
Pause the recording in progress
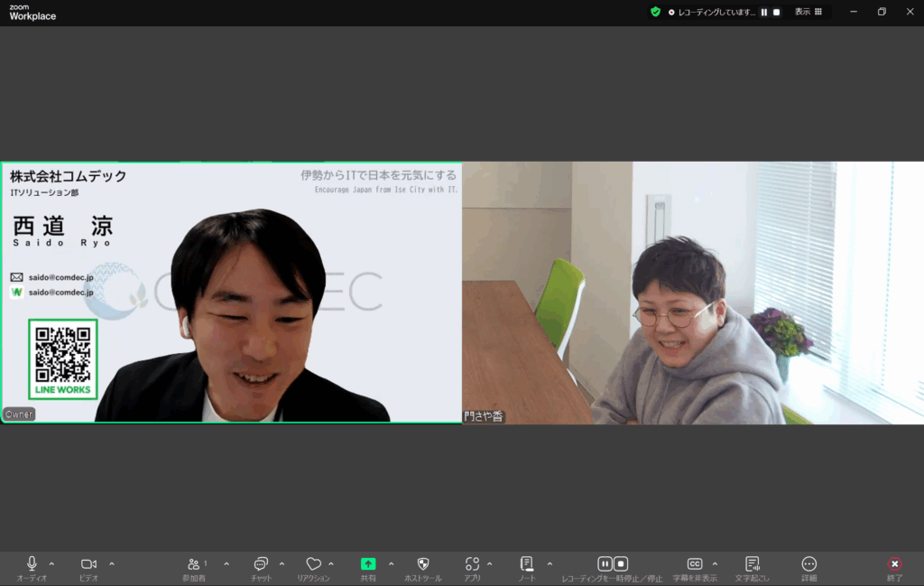603,564
